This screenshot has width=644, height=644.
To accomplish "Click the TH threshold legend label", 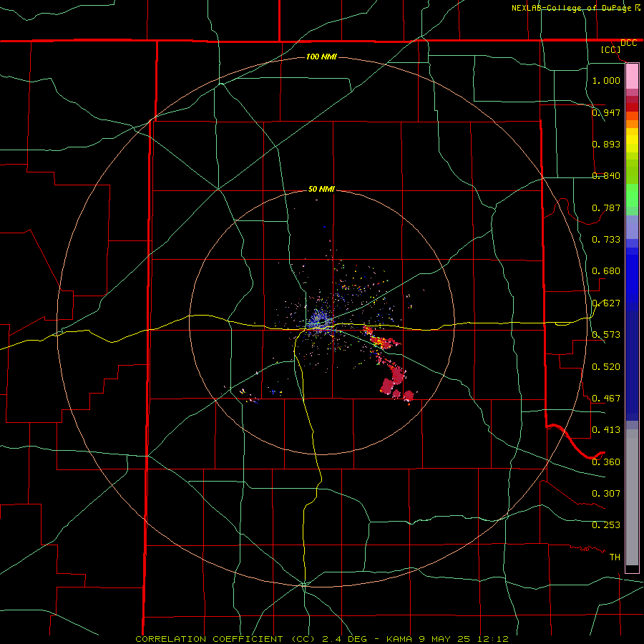I will tap(615, 557).
